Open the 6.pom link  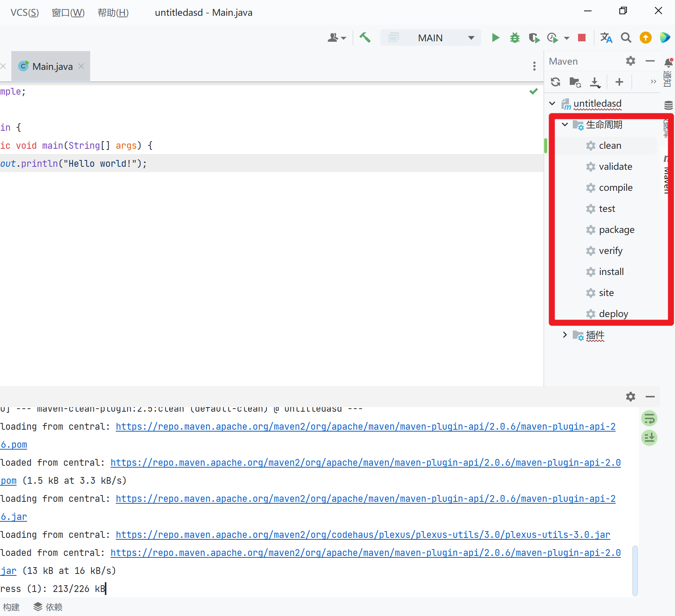(14, 445)
